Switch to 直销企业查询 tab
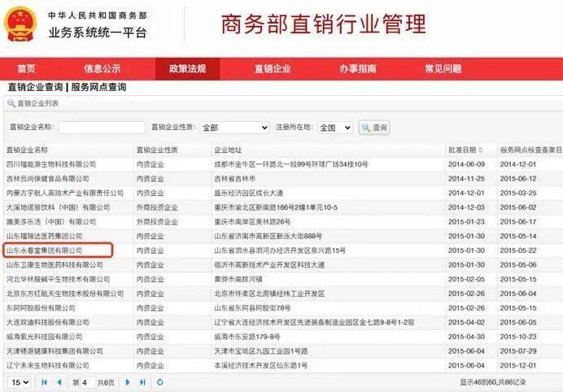 (35, 87)
